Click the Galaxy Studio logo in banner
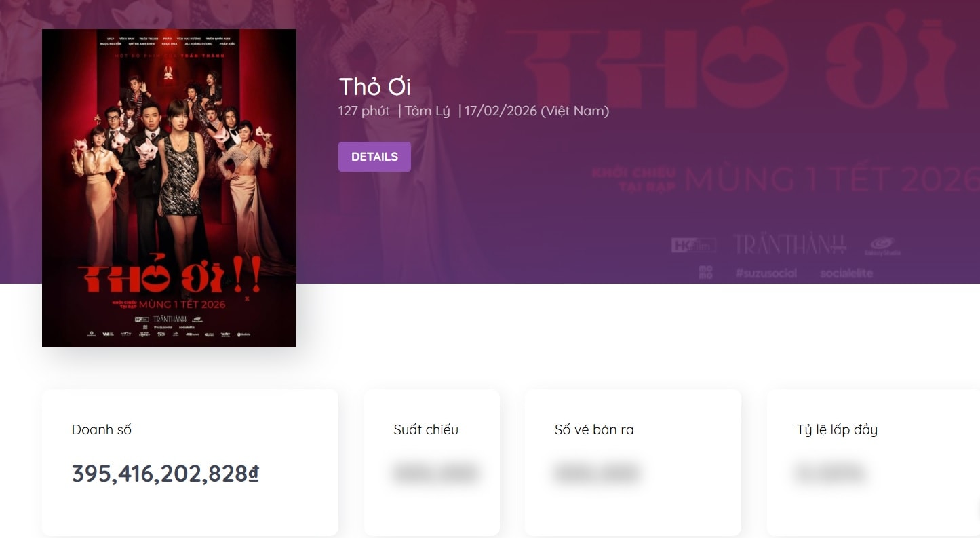The height and width of the screenshot is (538, 980). (x=882, y=247)
